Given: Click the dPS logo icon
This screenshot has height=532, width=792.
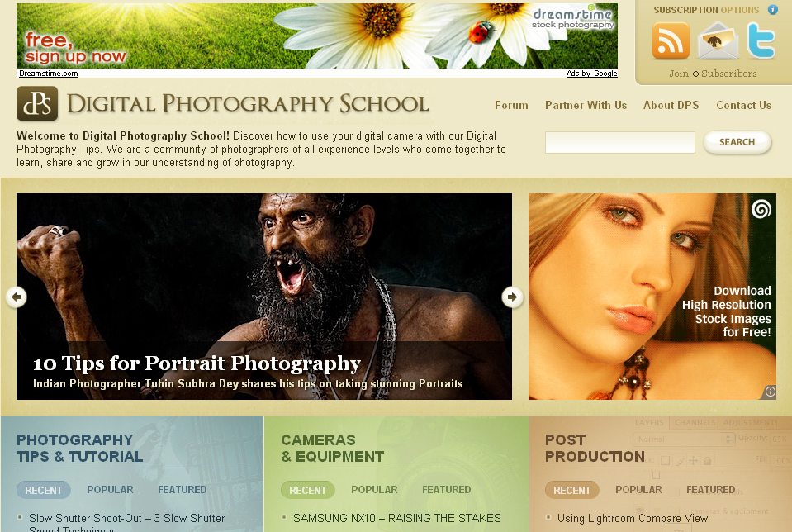Looking at the screenshot, I should point(37,103).
